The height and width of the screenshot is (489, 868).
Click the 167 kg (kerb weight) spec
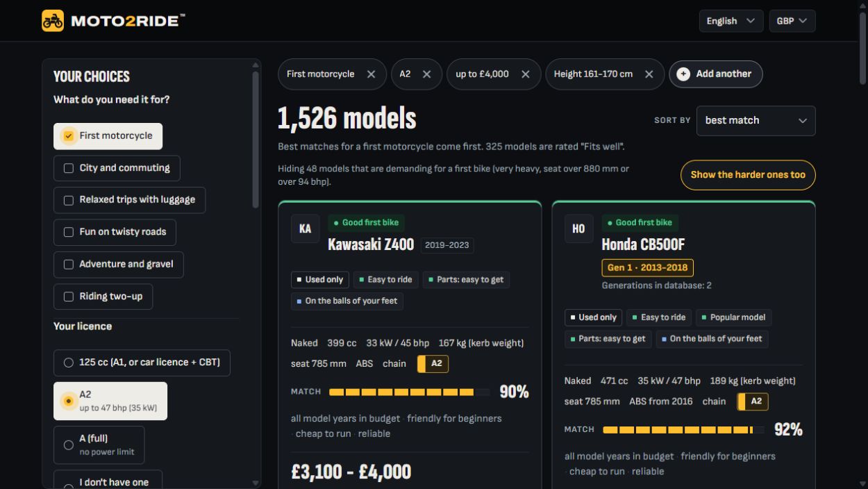[481, 343]
